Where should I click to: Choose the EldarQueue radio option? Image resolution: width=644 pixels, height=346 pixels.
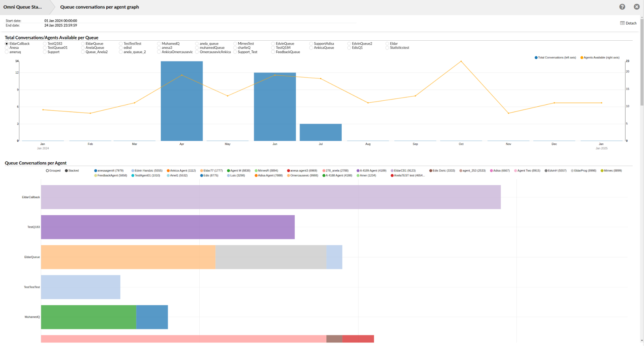(83, 44)
